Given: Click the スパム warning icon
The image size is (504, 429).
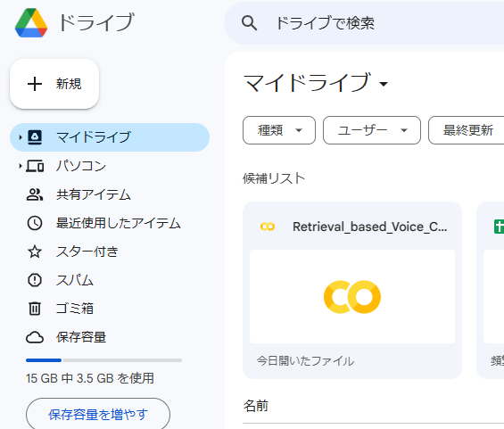Looking at the screenshot, I should click(x=35, y=280).
